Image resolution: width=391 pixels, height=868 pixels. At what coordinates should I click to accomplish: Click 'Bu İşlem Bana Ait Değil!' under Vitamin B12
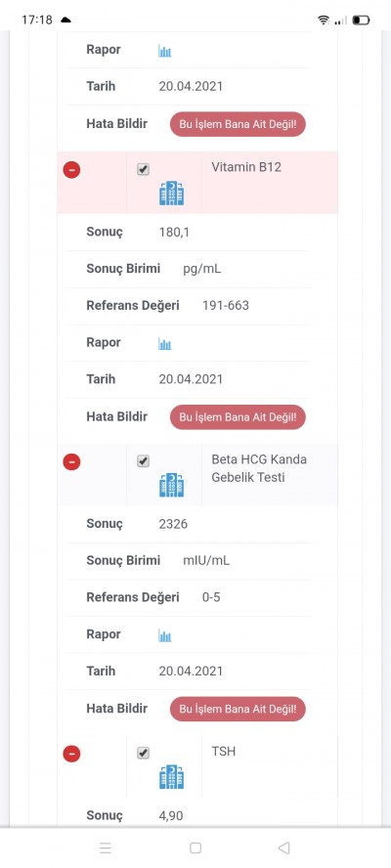tap(238, 416)
